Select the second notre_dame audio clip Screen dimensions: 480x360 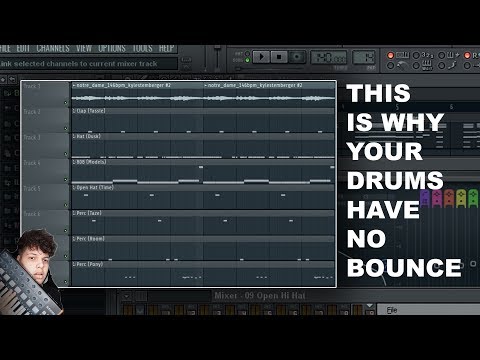269,94
